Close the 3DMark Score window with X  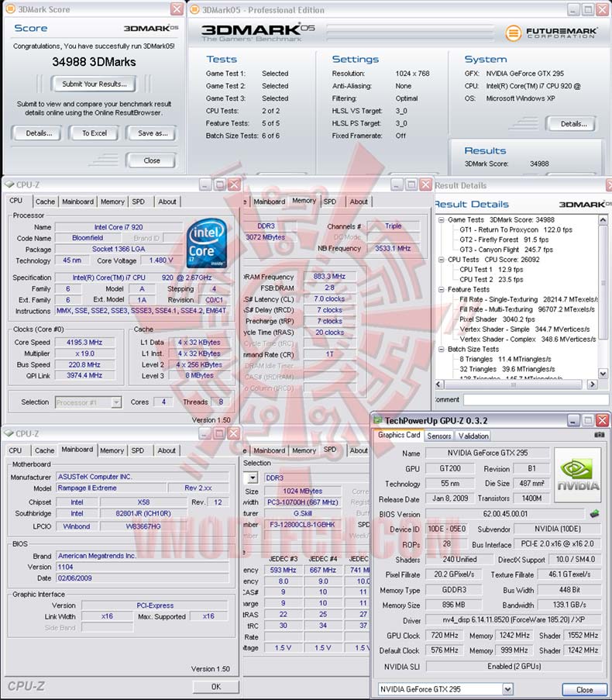(x=177, y=9)
